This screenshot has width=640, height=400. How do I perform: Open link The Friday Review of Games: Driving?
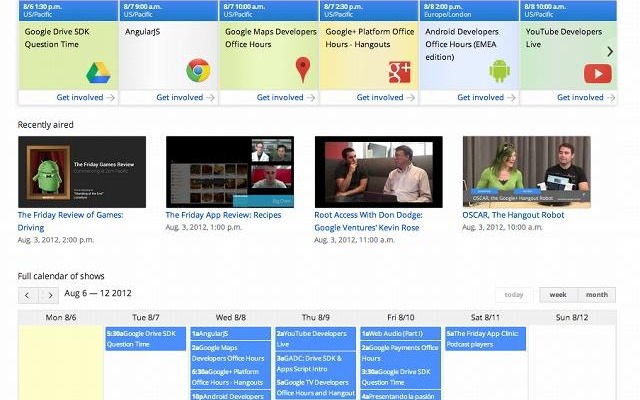tap(70, 221)
